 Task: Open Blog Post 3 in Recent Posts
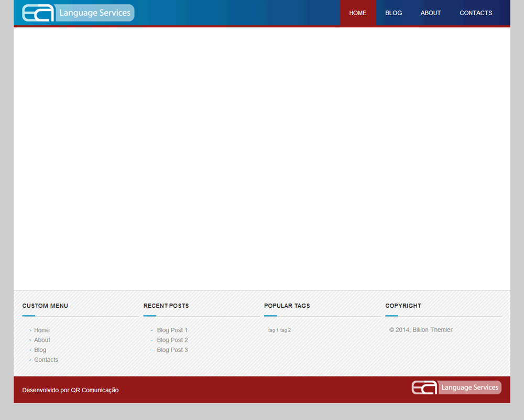coord(172,350)
